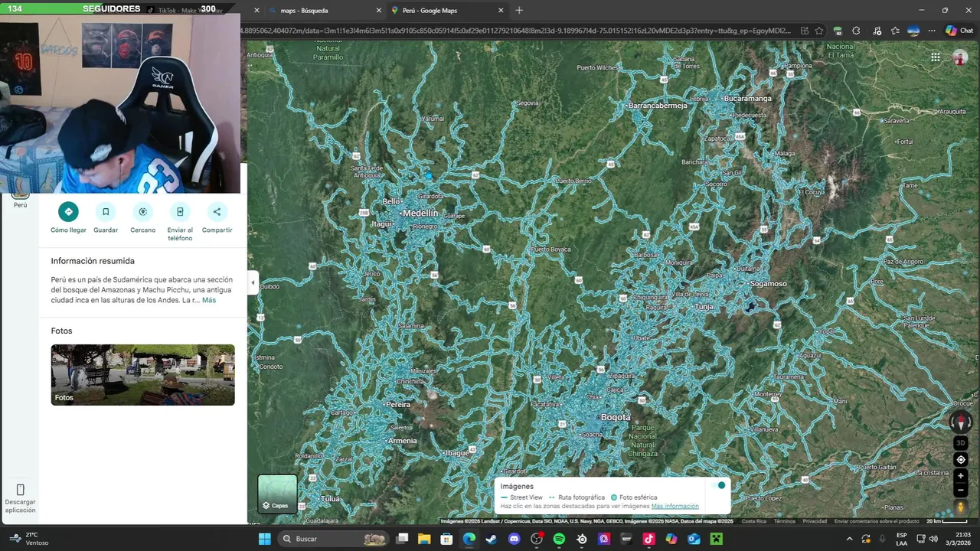Viewport: 980px width, 551px height.
Task: Click the browser address bar URL
Action: click(x=517, y=31)
